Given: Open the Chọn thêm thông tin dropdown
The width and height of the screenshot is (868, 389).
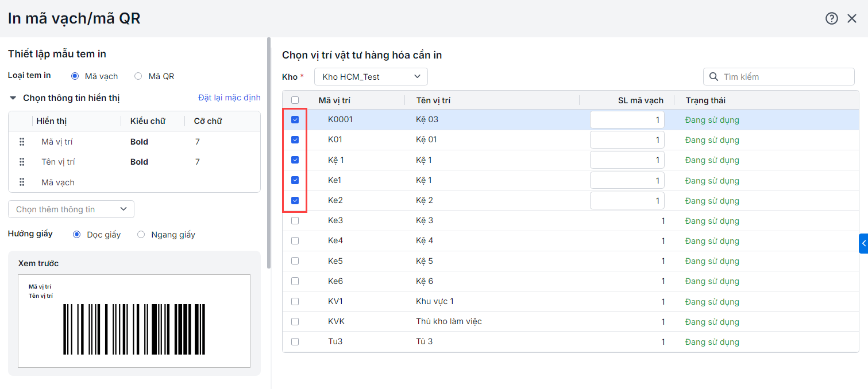Looking at the screenshot, I should (x=71, y=209).
